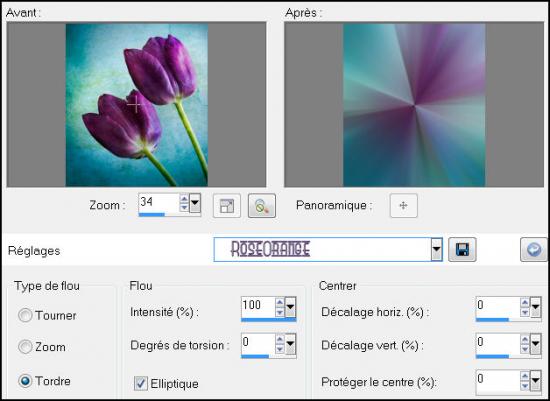Click the Avant preview tulip image
The width and height of the screenshot is (550, 401).
click(x=137, y=105)
